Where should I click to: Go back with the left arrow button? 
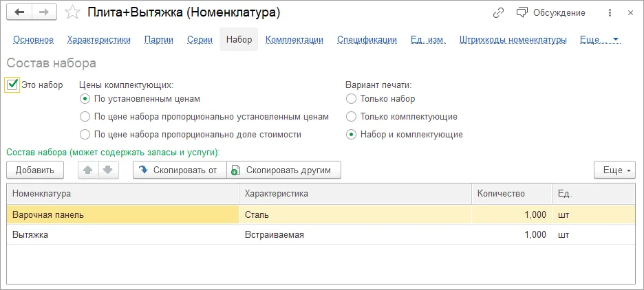pyautogui.click(x=19, y=13)
